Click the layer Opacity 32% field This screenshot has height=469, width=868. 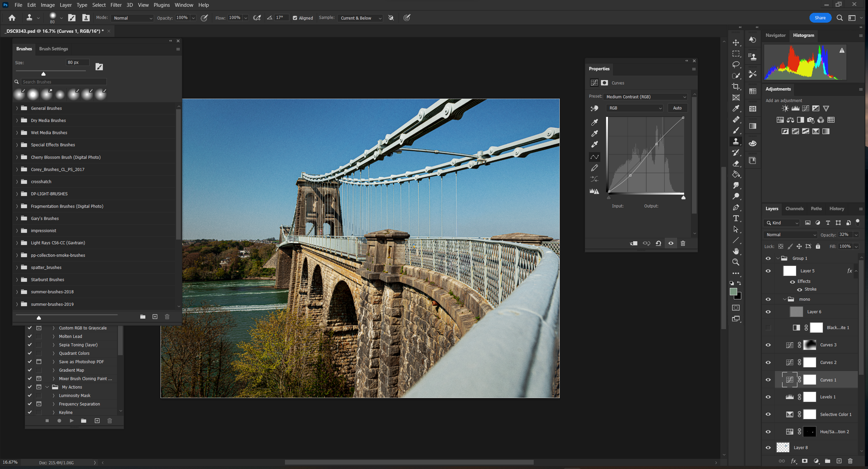pos(845,235)
